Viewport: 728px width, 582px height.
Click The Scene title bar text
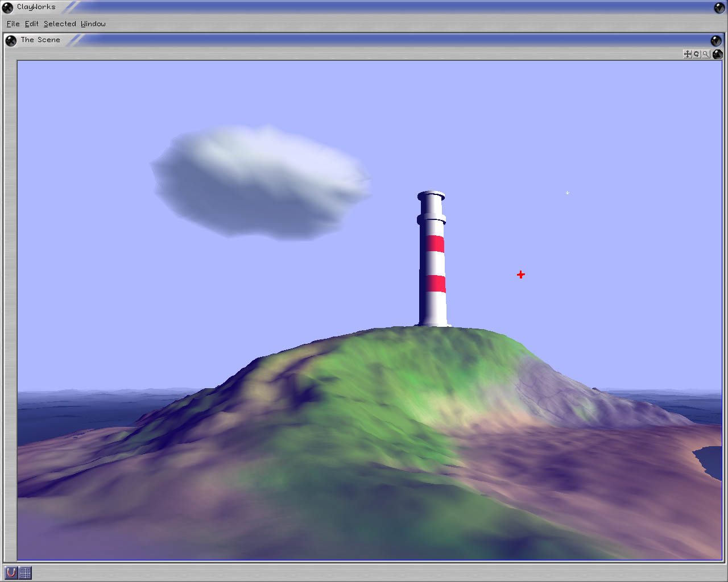(40, 40)
